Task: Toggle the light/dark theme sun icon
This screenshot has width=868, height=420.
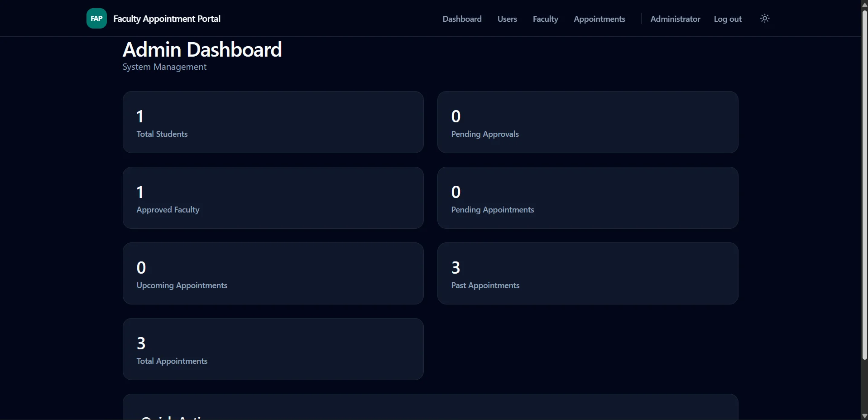Action: tap(765, 19)
